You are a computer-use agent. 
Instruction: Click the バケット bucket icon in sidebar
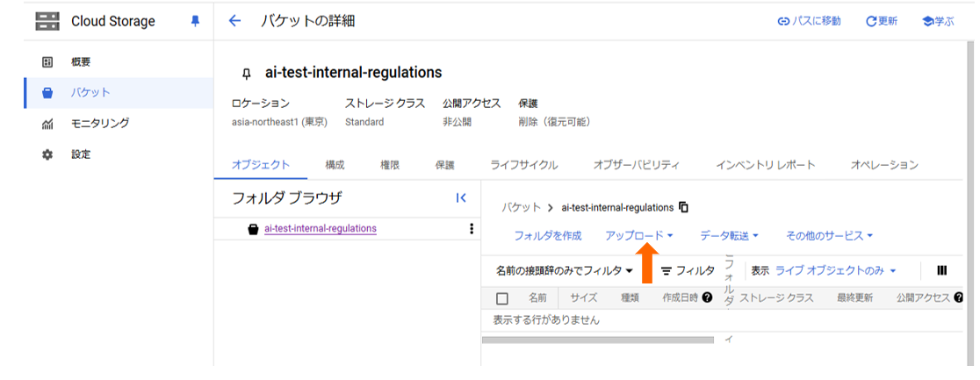pyautogui.click(x=47, y=93)
